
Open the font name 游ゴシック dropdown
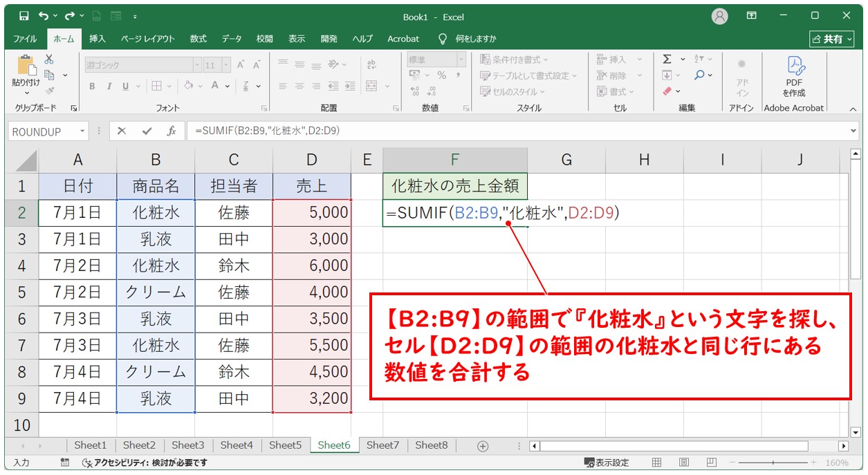click(196, 65)
